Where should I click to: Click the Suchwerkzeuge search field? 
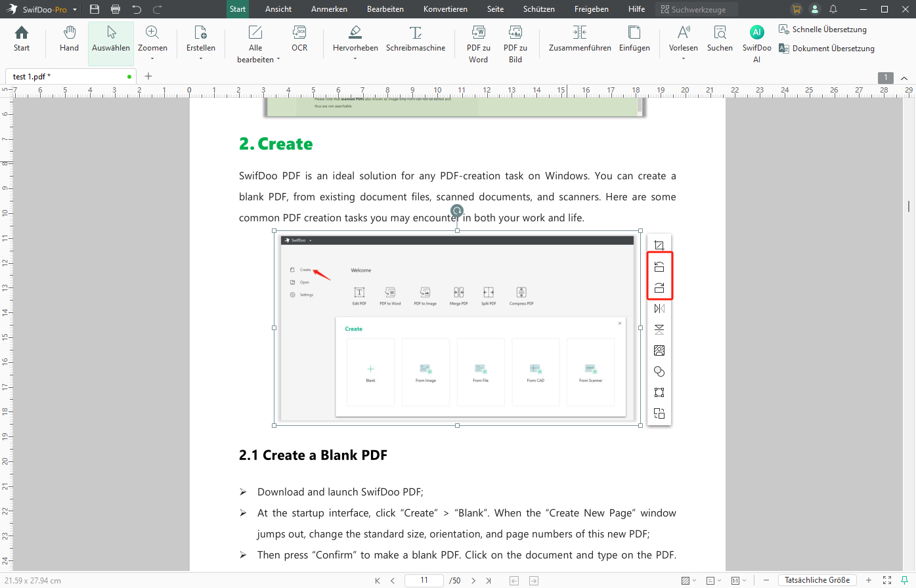(x=697, y=9)
